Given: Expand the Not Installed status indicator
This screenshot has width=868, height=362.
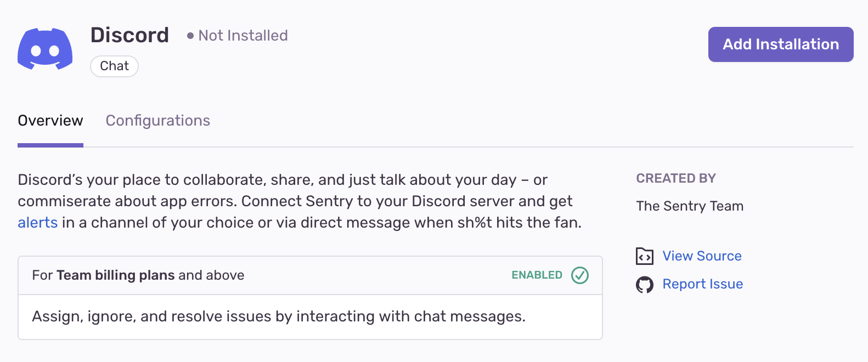Looking at the screenshot, I should [x=237, y=36].
